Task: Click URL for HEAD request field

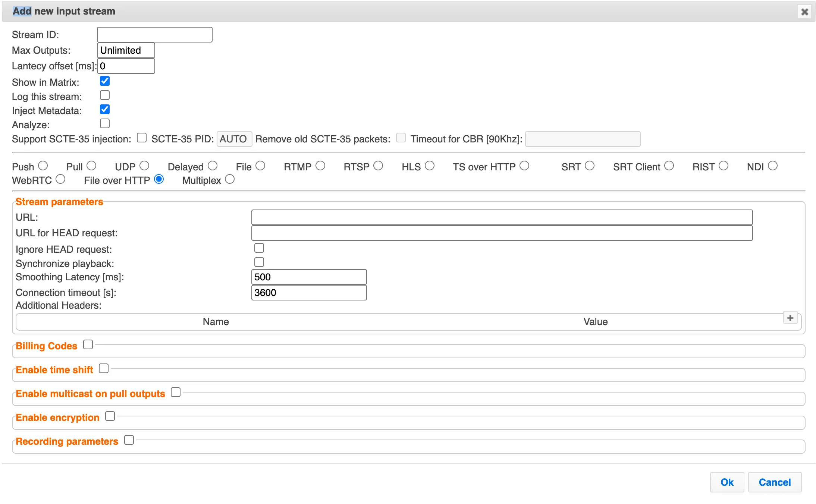Action: point(502,233)
